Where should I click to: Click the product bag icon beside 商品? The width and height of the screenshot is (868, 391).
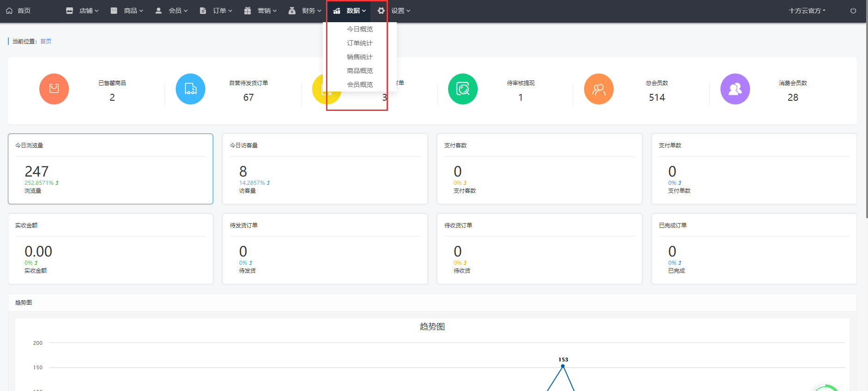point(114,11)
